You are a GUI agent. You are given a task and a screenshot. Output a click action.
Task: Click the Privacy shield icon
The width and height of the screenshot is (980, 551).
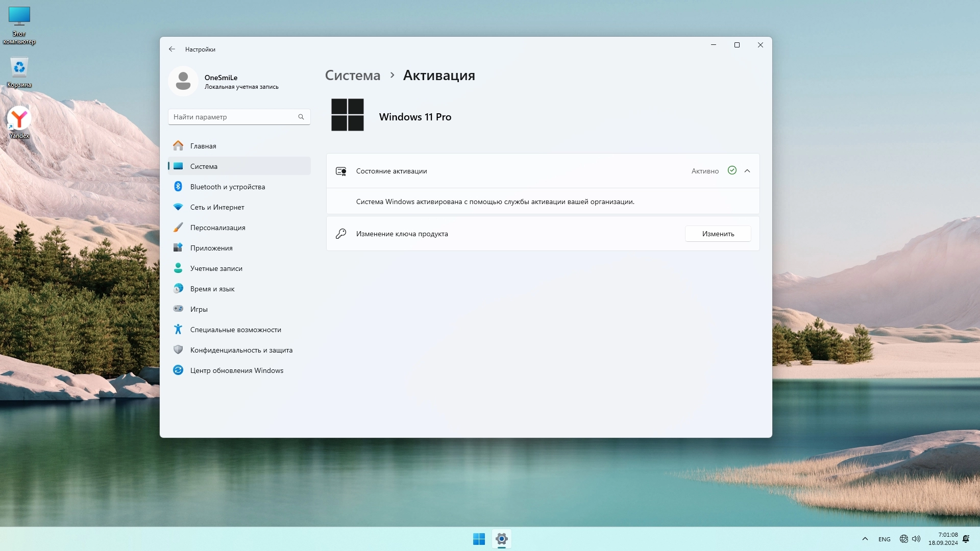click(x=178, y=350)
